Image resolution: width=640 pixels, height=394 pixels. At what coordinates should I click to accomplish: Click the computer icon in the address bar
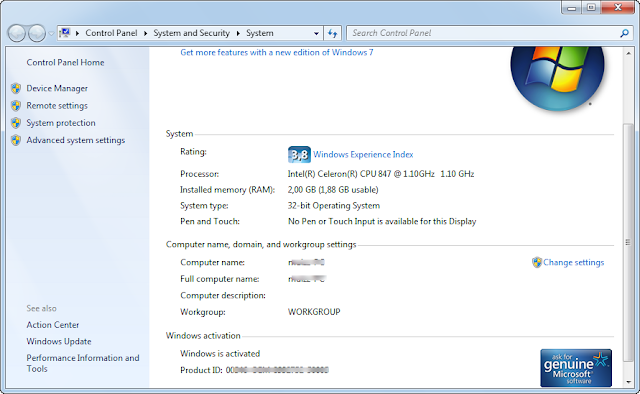(x=64, y=33)
